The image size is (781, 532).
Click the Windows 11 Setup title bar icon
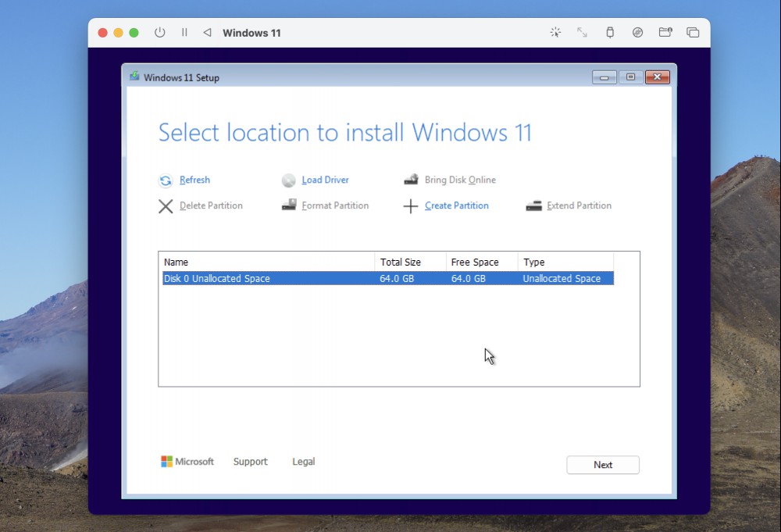click(x=134, y=77)
